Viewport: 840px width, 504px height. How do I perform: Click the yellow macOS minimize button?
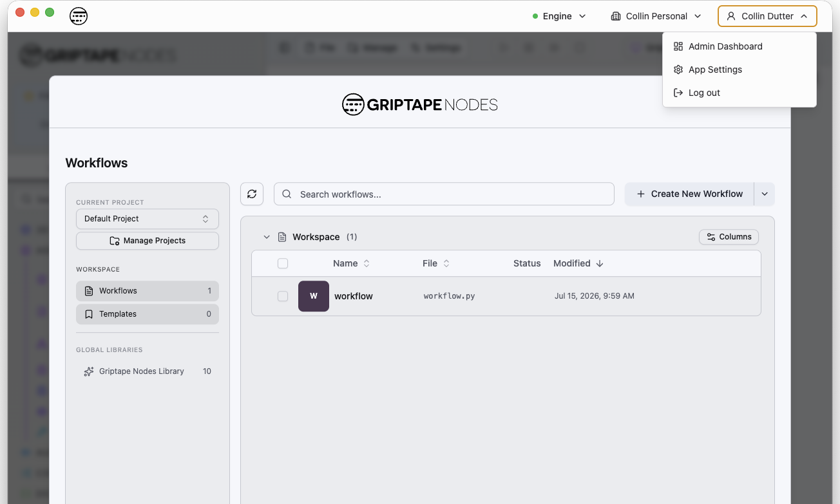click(35, 12)
